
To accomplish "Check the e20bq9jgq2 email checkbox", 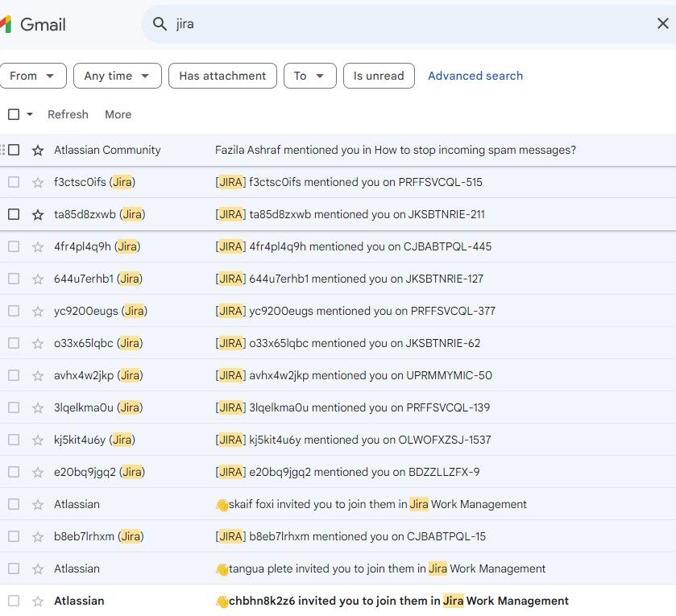I will pyautogui.click(x=14, y=472).
